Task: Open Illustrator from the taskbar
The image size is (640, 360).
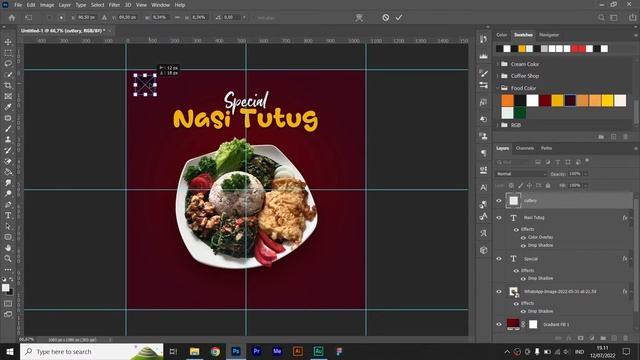Action: [298, 351]
